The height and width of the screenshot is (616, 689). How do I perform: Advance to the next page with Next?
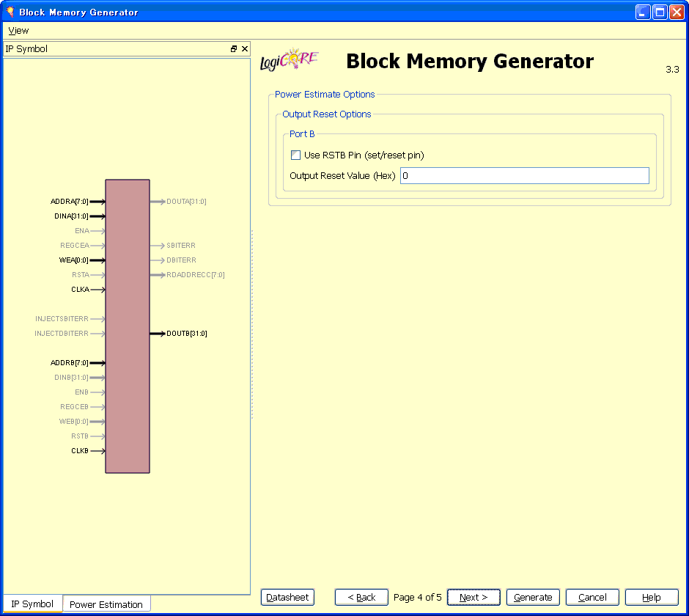(474, 597)
